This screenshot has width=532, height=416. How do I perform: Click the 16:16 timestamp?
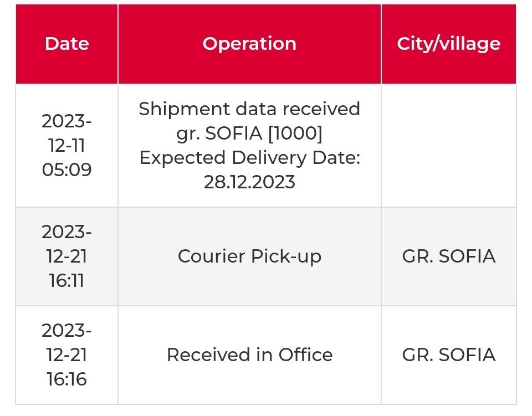coord(66,379)
